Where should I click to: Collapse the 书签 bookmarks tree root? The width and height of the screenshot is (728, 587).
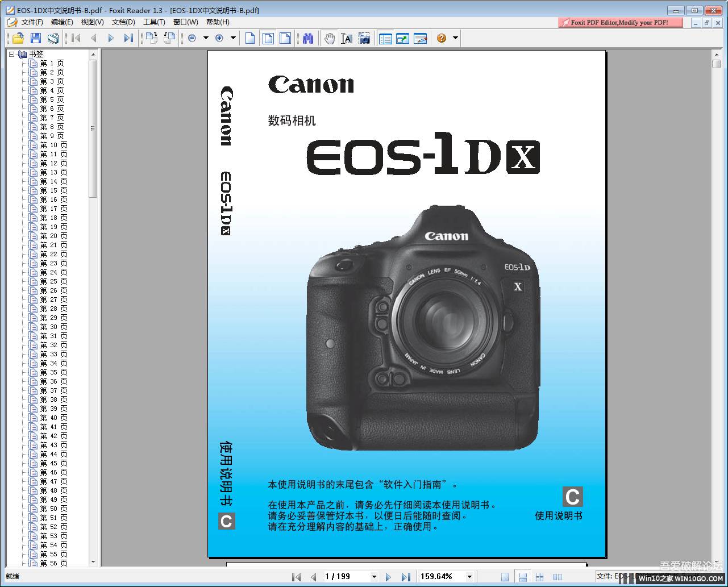point(11,54)
